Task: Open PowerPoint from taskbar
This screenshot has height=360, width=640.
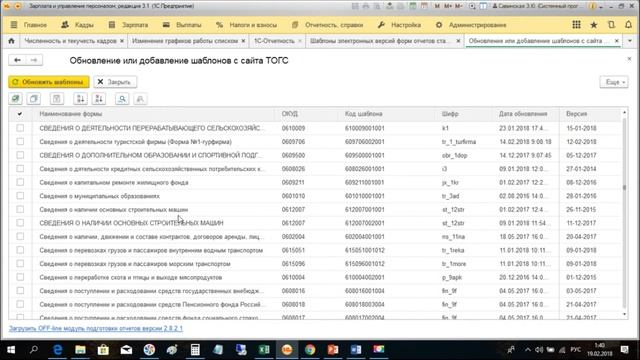Action: tap(333, 350)
